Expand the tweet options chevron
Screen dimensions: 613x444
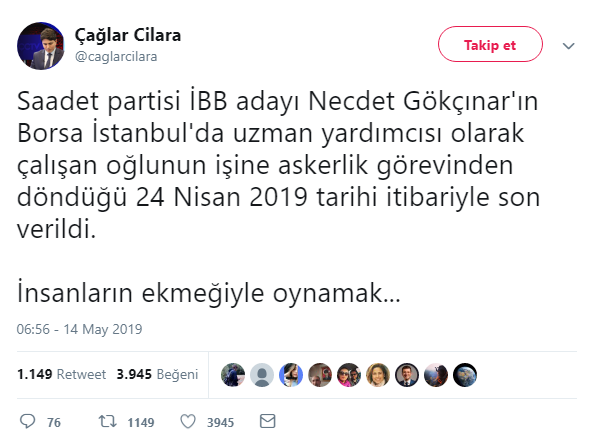point(569,46)
